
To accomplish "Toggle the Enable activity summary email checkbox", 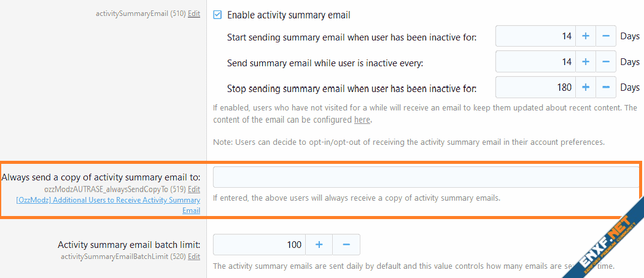I will coord(217,15).
